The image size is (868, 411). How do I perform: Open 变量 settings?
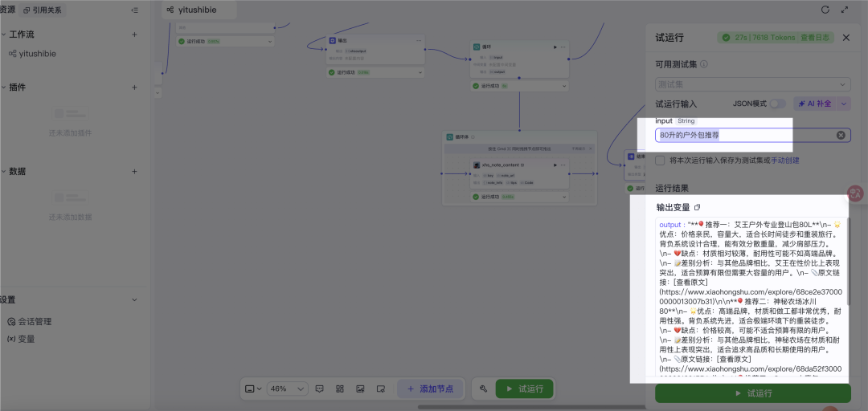[x=21, y=339]
